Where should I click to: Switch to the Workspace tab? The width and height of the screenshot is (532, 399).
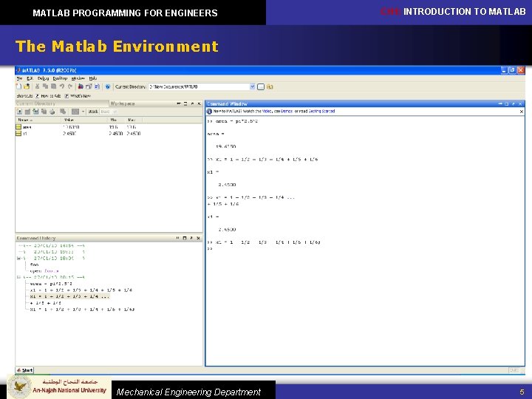pyautogui.click(x=123, y=103)
